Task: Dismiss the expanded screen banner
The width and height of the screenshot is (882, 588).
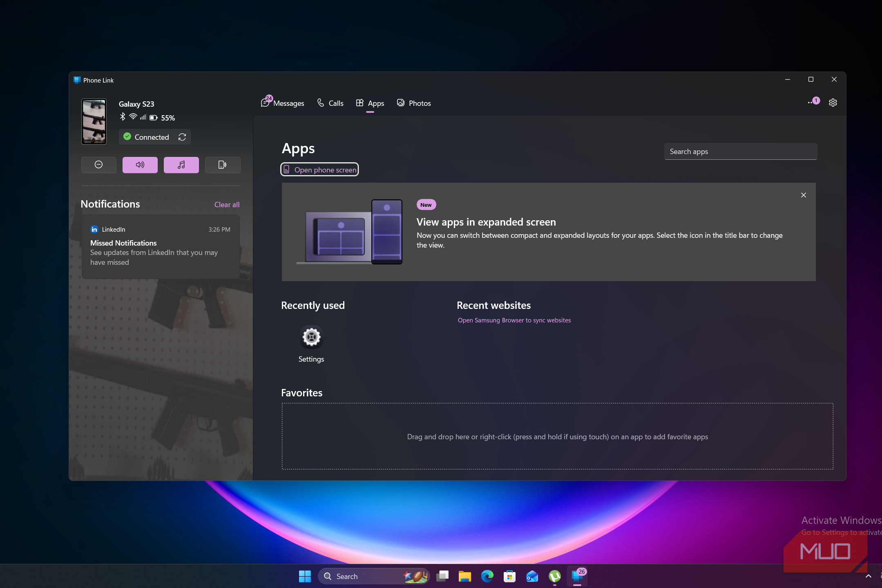Action: coord(804,195)
